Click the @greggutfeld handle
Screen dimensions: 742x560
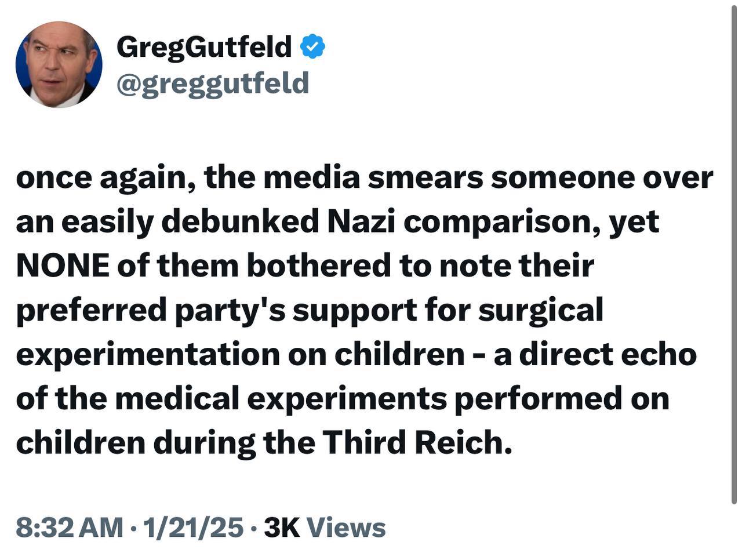pyautogui.click(x=213, y=84)
